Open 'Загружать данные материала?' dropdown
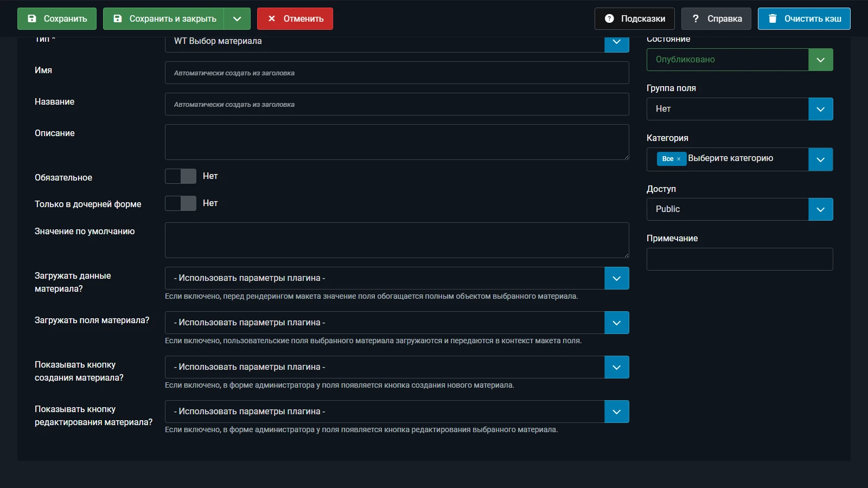 [397, 278]
